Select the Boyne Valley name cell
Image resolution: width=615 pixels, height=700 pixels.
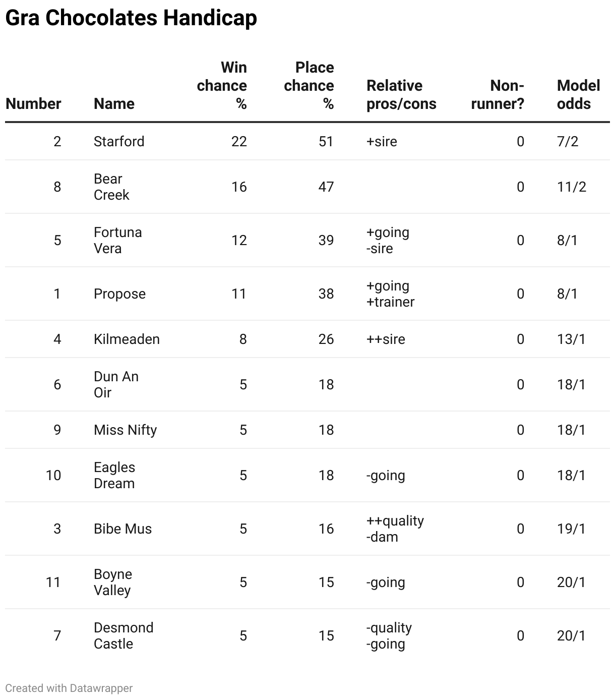[113, 582]
